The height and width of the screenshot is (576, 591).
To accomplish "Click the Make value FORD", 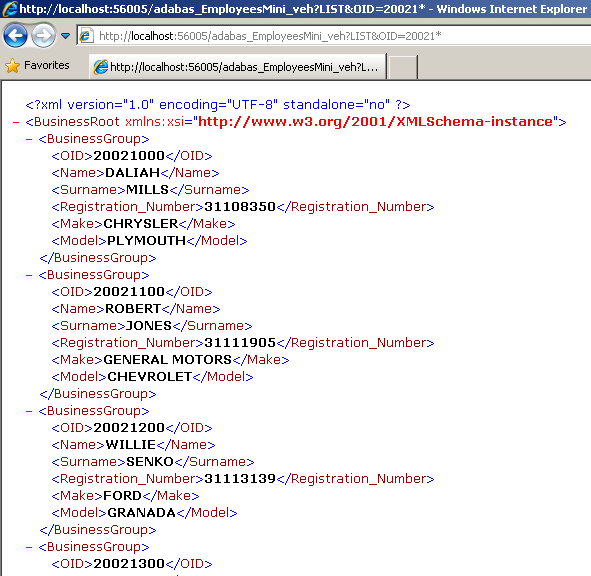I will [x=122, y=496].
